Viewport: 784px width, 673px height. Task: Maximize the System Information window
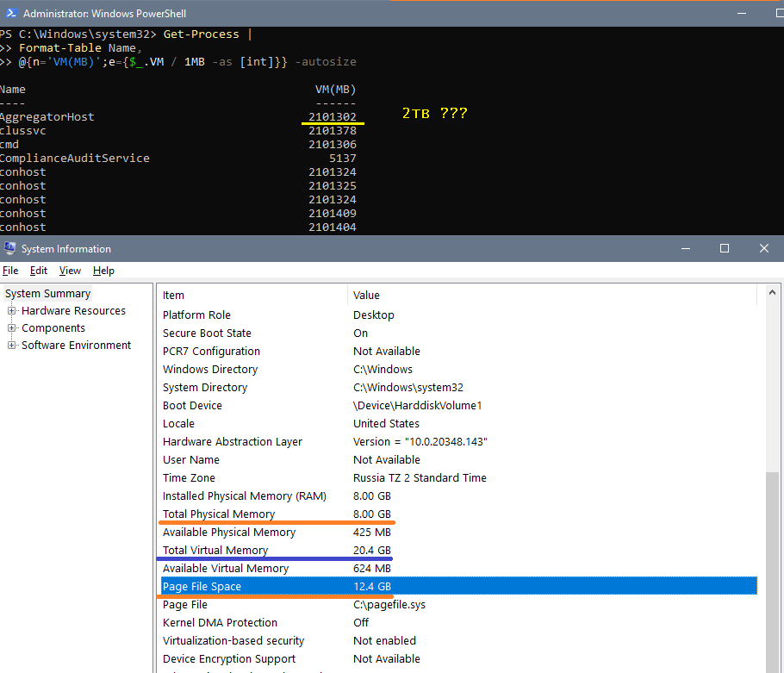[725, 249]
